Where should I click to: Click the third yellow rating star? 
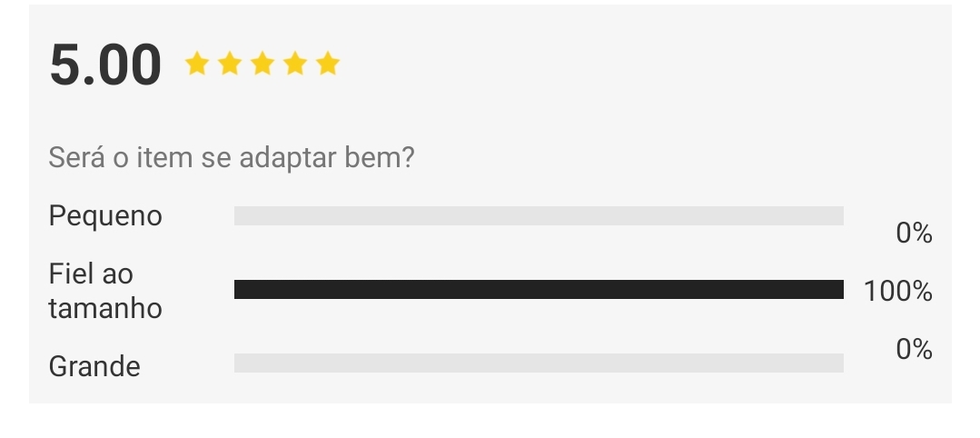click(262, 64)
